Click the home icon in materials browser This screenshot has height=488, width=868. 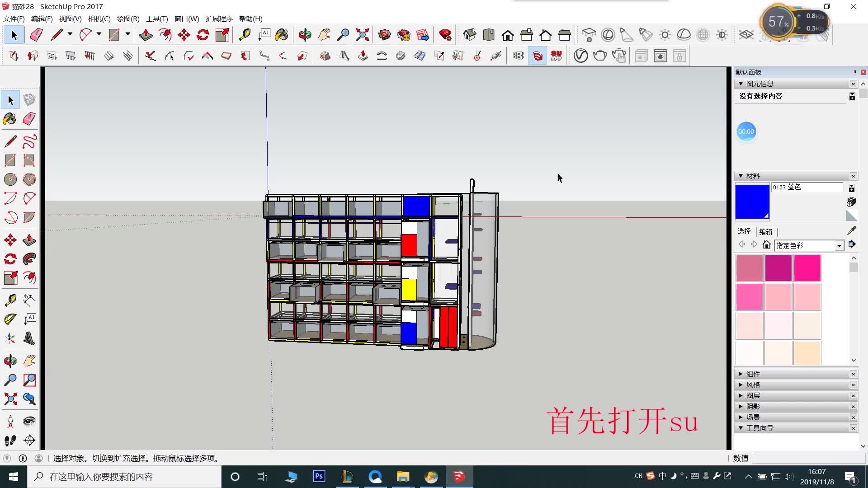pos(766,245)
